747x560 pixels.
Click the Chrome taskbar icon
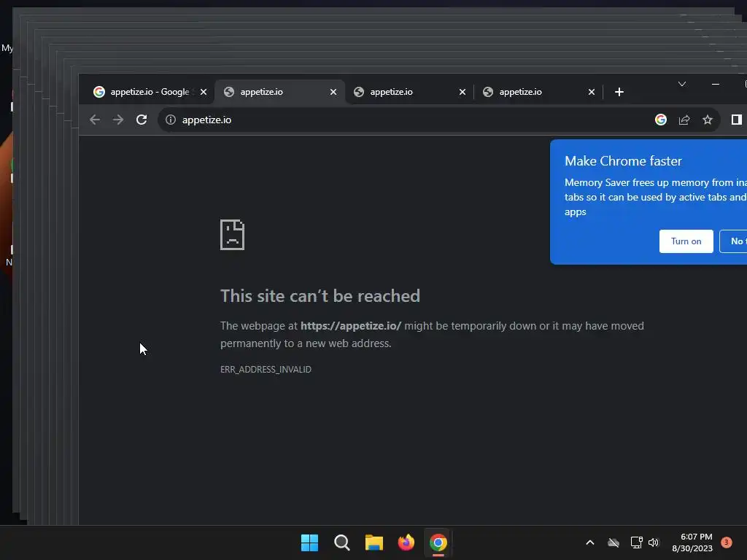438,542
